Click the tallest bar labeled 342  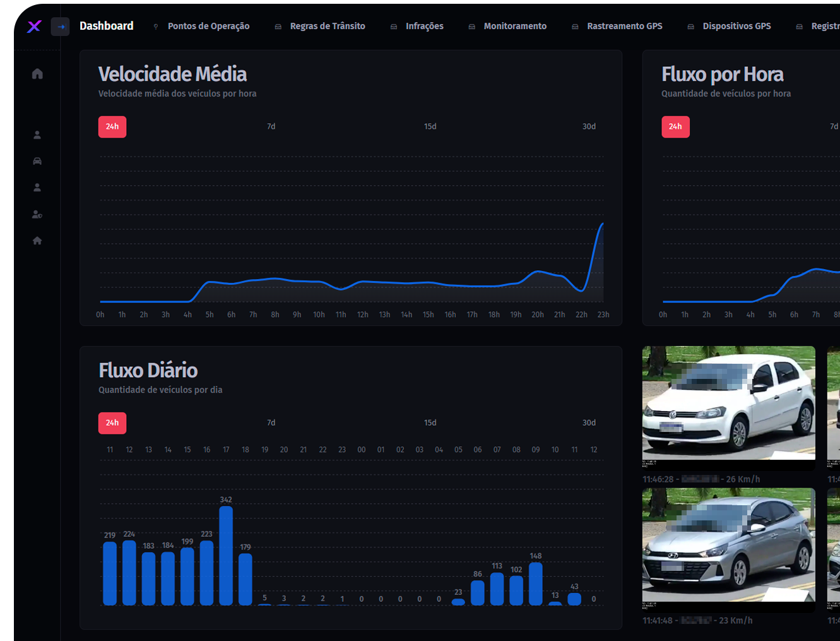click(x=226, y=556)
